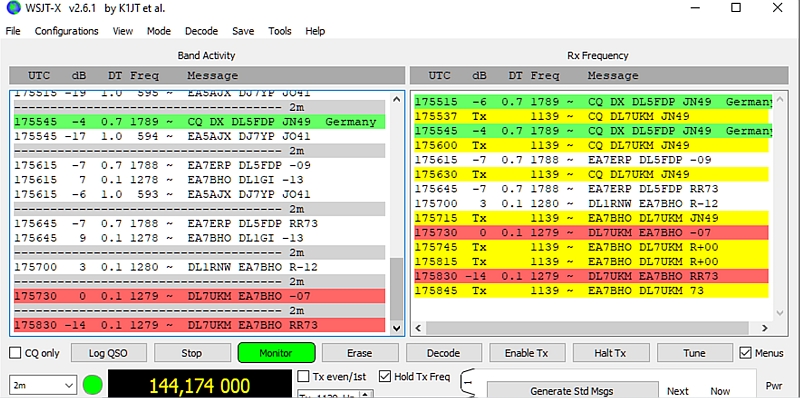This screenshot has width=800, height=398.
Task: Open the Save menu
Action: coord(243,31)
